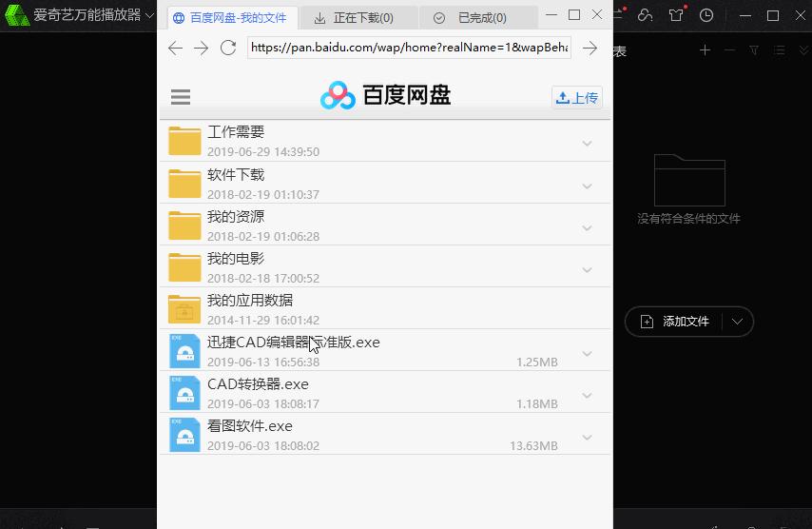Expand options for 工作需要 folder
Screen dimensions: 812x529
pos(587,144)
